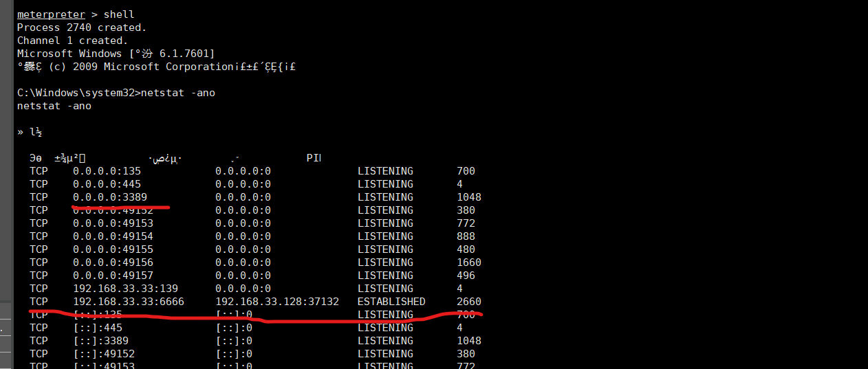
Task: Click PID 1660 in the PID column
Action: click(x=468, y=262)
